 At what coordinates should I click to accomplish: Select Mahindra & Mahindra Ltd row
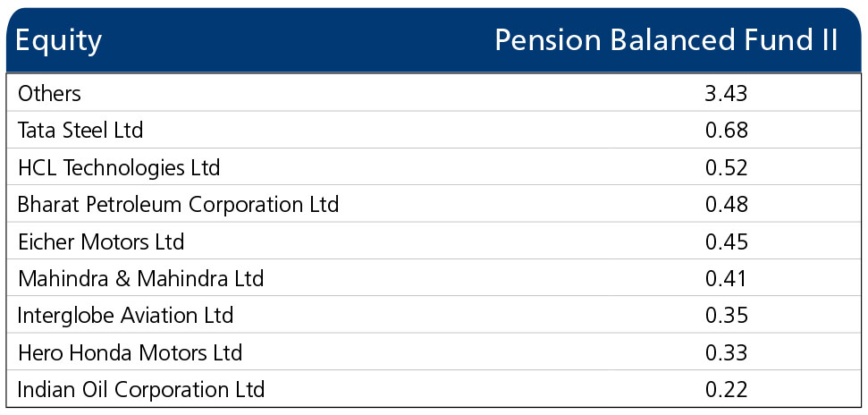click(x=434, y=277)
